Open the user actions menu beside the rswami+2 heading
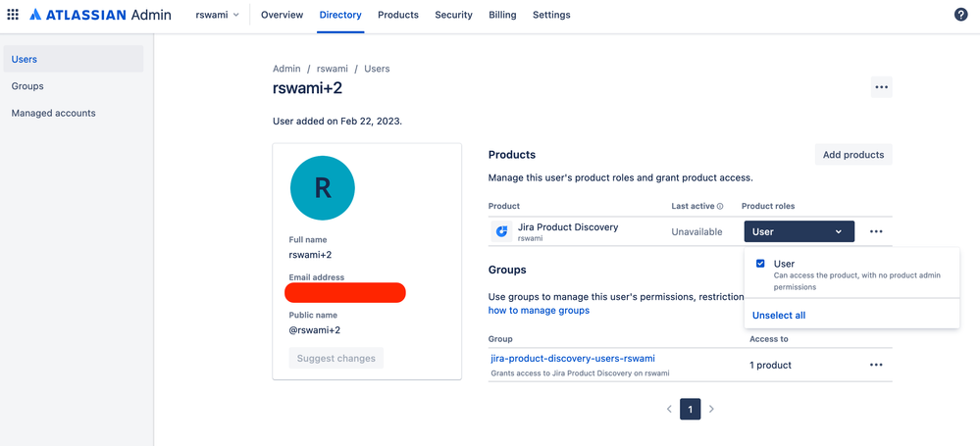 (x=881, y=87)
